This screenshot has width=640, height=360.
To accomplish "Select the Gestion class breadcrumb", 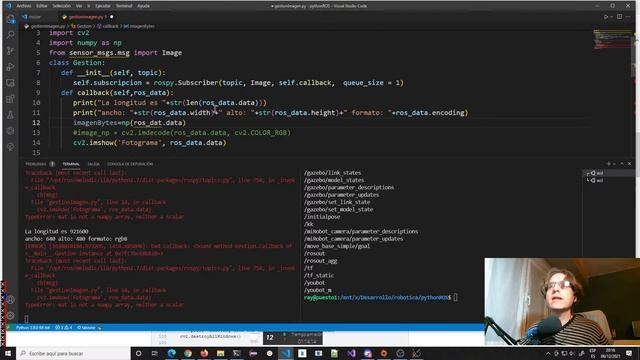I will 82,26.
